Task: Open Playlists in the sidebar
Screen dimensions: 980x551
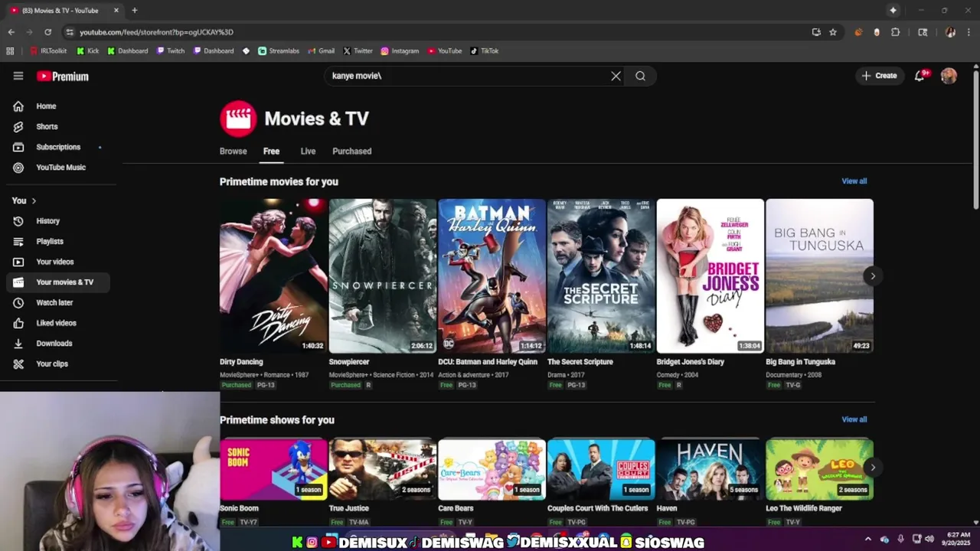Action: (x=58, y=241)
